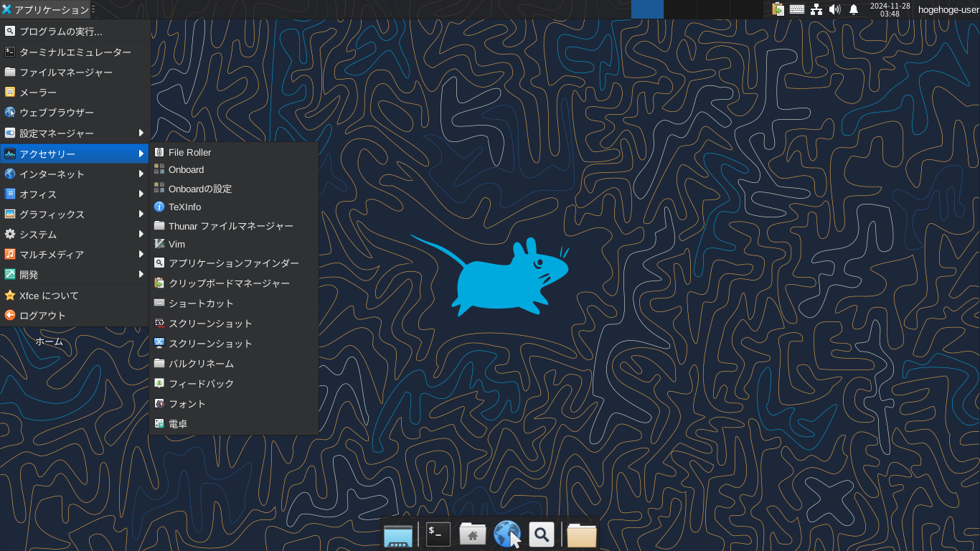
Task: Expand the マルチメディア category
Action: [x=75, y=255]
